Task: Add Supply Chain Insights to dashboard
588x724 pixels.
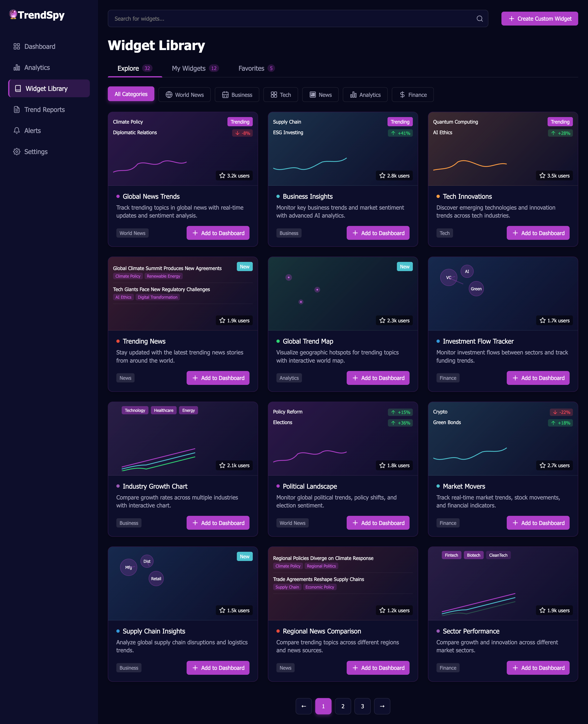Action: 218,668
